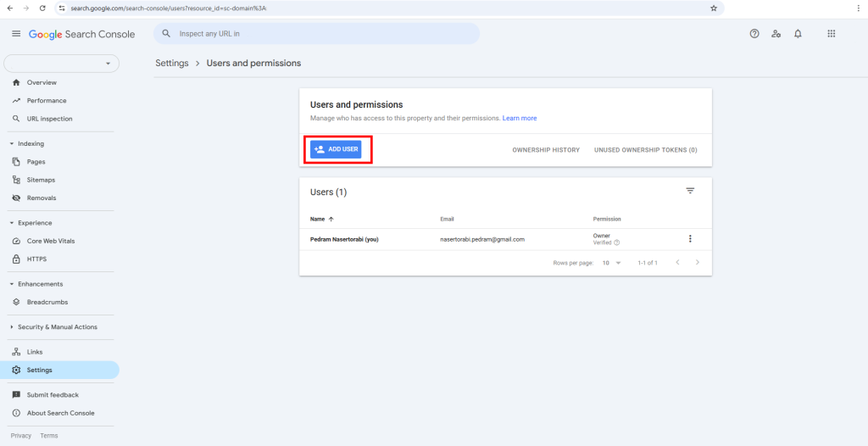Go to Performance in the sidebar
The width and height of the screenshot is (868, 446).
coord(46,101)
